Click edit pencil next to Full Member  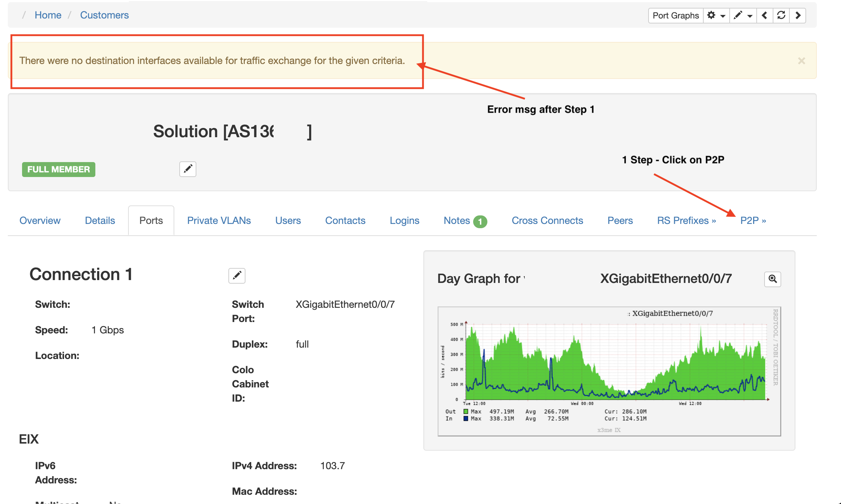(188, 169)
